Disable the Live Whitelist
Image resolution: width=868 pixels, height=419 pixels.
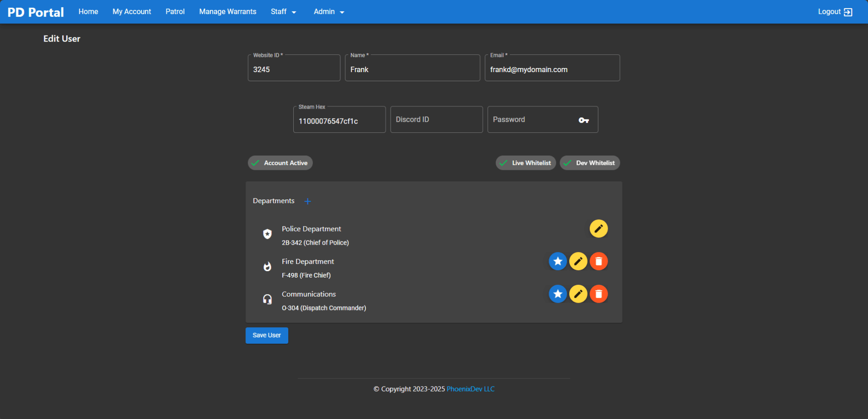pyautogui.click(x=525, y=162)
